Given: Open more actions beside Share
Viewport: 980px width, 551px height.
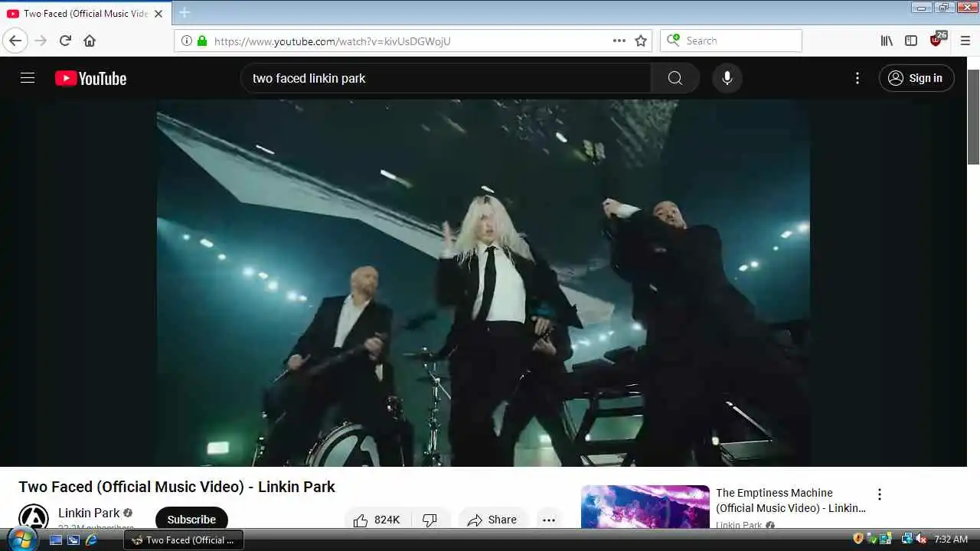Looking at the screenshot, I should coord(549,519).
